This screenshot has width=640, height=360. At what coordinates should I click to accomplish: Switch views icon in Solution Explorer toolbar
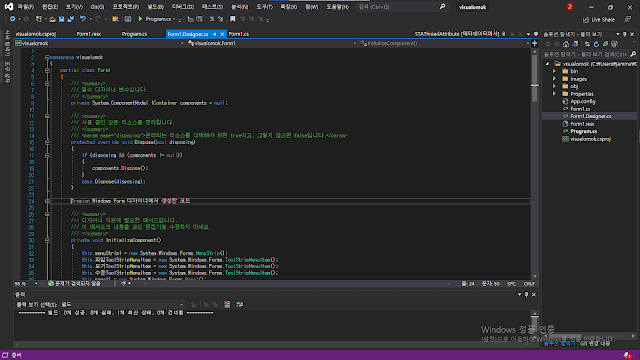pos(575,44)
